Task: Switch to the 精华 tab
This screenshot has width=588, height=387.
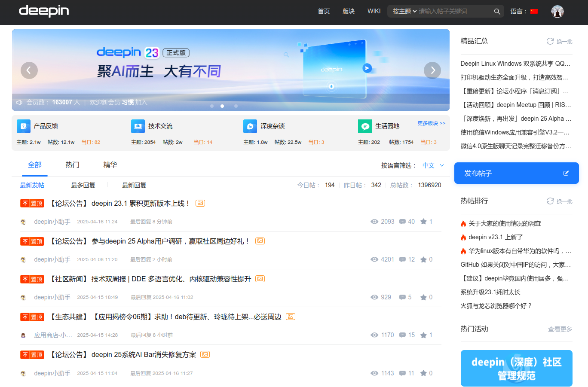Action: click(x=110, y=165)
